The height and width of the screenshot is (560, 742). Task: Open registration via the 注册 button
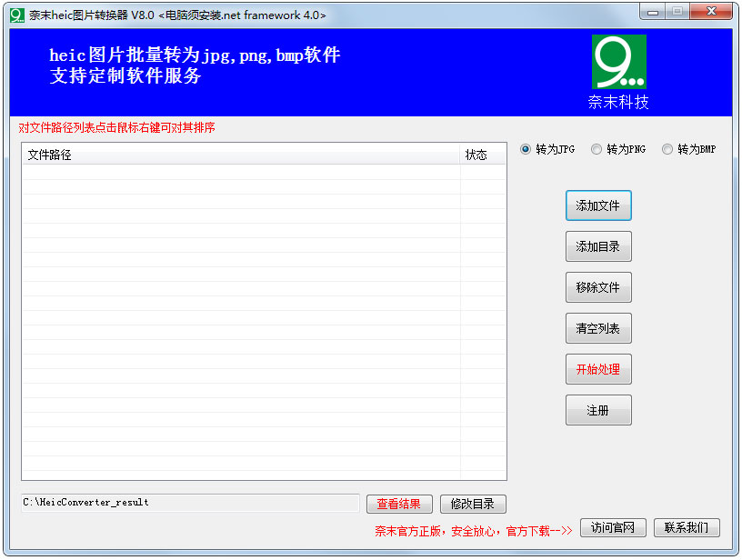click(x=598, y=410)
